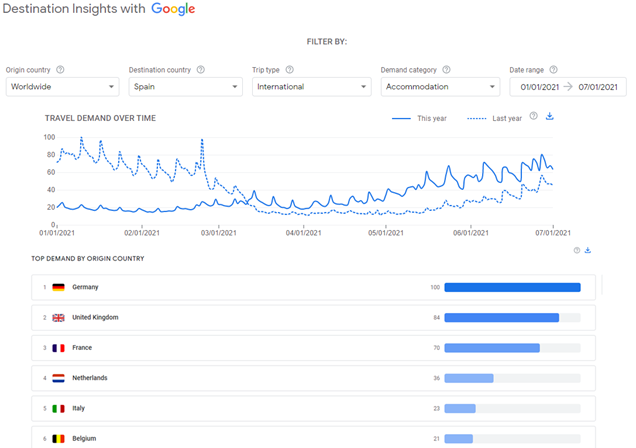The width and height of the screenshot is (636, 448).
Task: Download the top demand by origin country data
Action: click(x=588, y=250)
